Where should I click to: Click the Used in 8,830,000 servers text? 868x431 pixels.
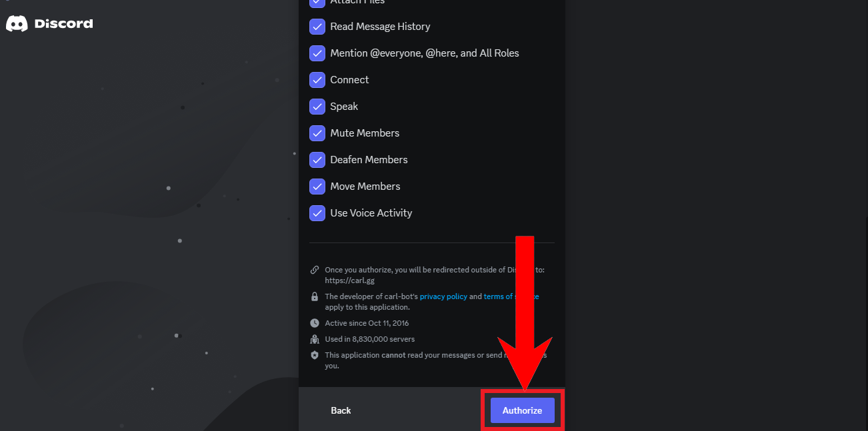pos(369,339)
